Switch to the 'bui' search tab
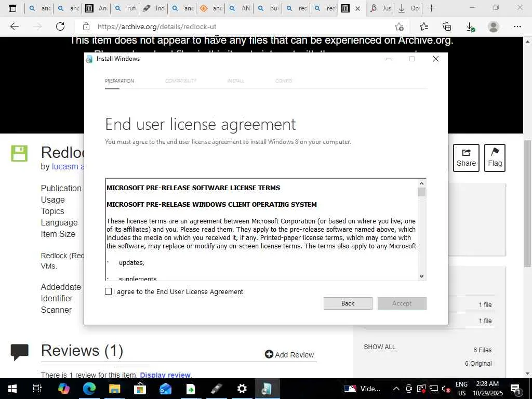This screenshot has width=532, height=399. [x=268, y=8]
